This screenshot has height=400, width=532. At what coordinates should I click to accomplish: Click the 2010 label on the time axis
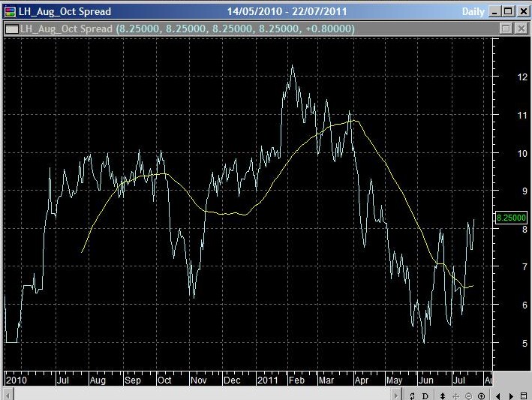[x=17, y=380]
